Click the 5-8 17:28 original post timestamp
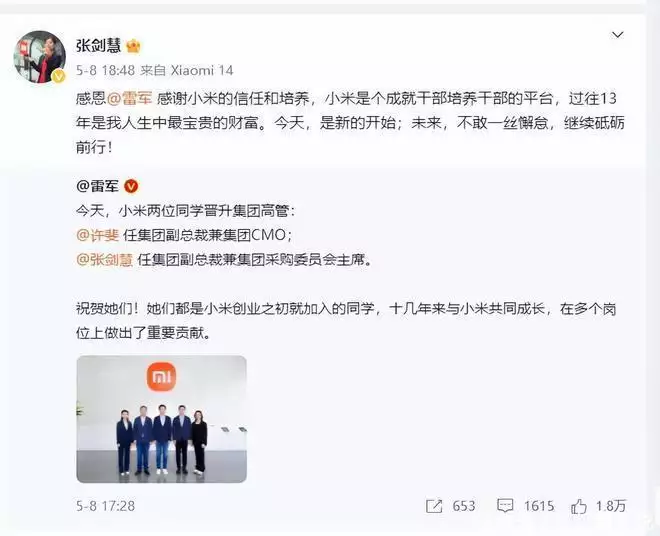Viewport: 660px width, 536px height. 106,506
